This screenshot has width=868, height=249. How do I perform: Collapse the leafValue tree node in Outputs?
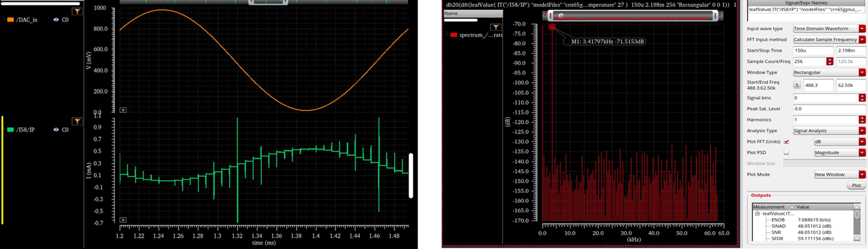(757, 214)
